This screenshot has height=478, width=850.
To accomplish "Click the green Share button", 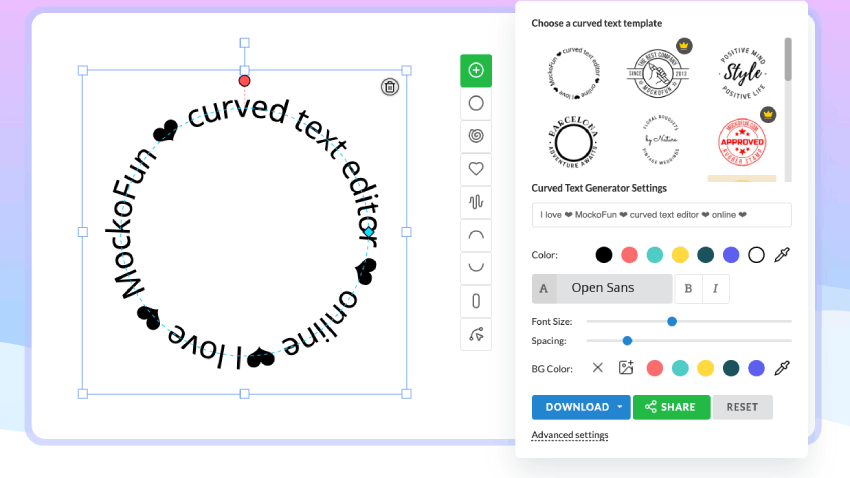I will click(x=671, y=407).
